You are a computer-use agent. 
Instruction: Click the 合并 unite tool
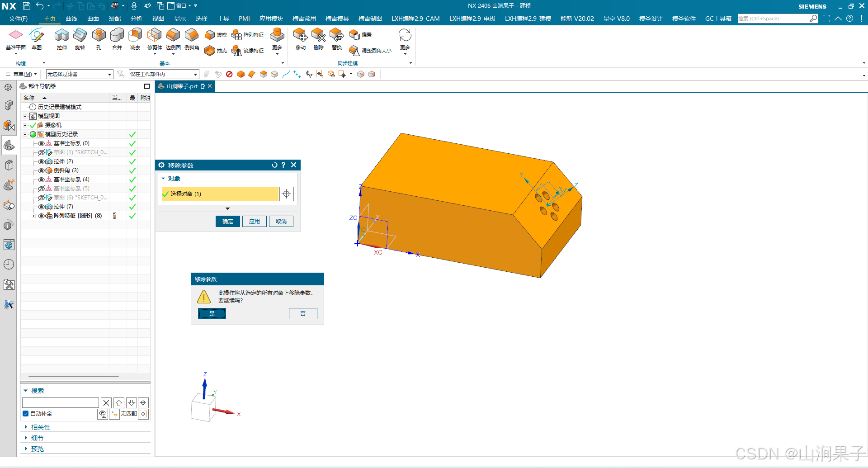tap(117, 39)
